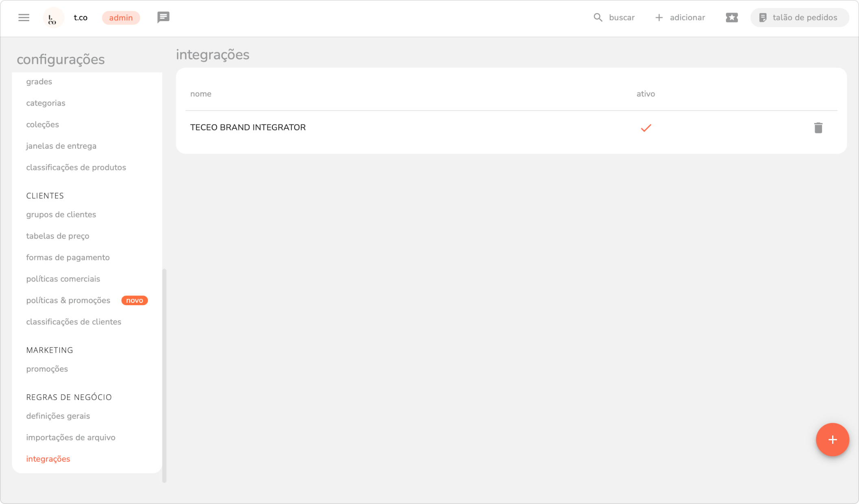This screenshot has height=504, width=859.
Task: Open formas de pagamento section
Action: click(x=68, y=257)
